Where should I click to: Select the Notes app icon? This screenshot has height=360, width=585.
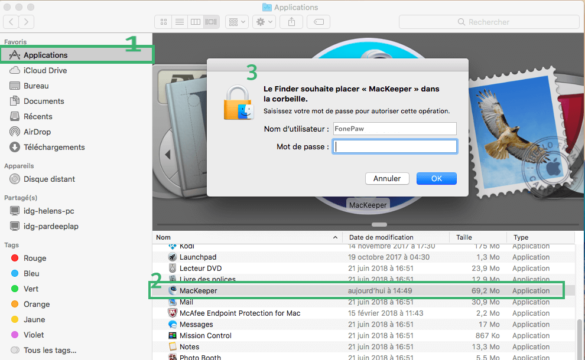172,347
